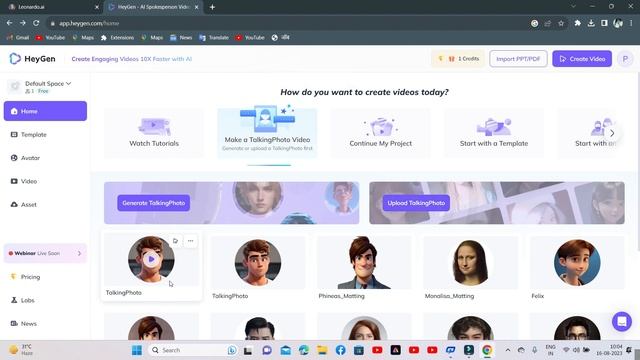Screen dimensions: 640x360
Task: Click the browser forward arrow
Action: (x=22, y=23)
